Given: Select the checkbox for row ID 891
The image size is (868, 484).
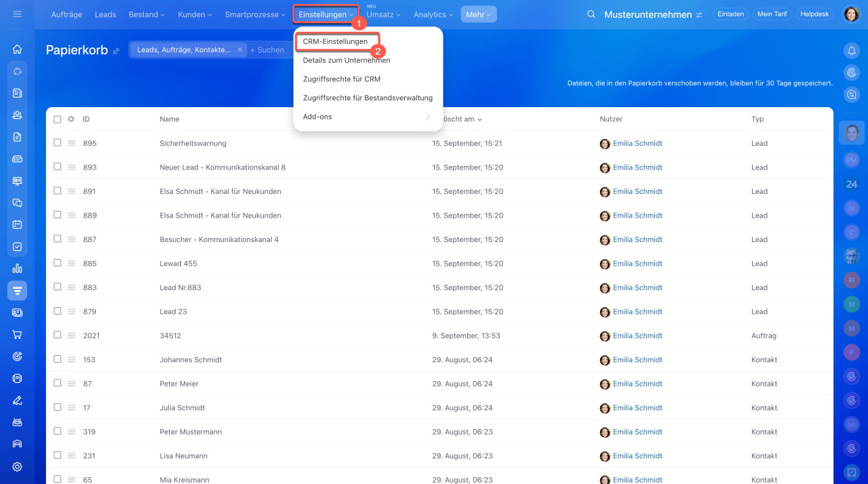Looking at the screenshot, I should pyautogui.click(x=57, y=191).
